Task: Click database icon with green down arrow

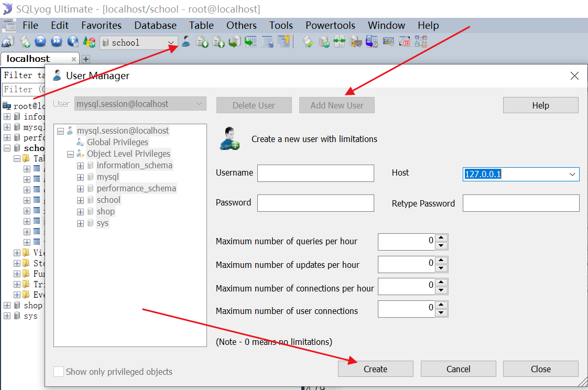Action: [202, 41]
